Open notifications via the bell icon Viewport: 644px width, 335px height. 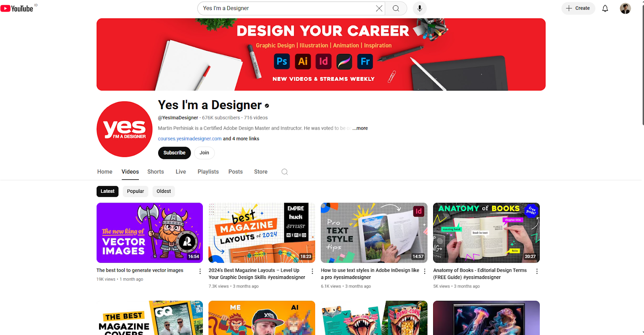[605, 8]
